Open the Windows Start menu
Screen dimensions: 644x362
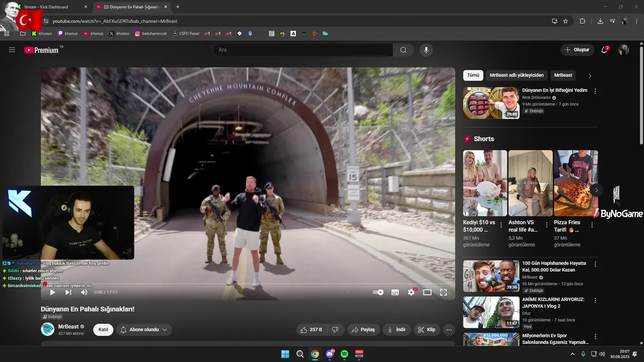click(285, 354)
